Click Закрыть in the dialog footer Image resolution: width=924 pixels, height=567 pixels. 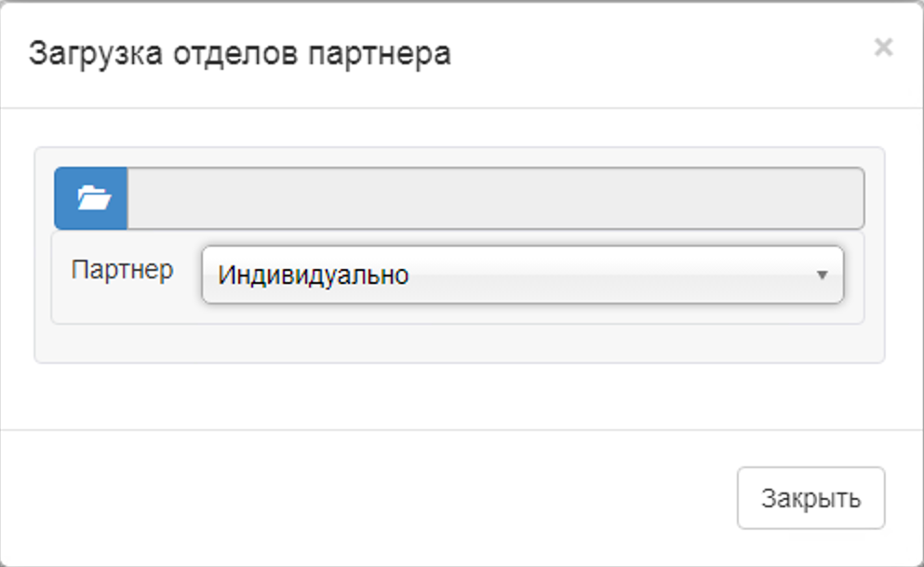coord(810,498)
